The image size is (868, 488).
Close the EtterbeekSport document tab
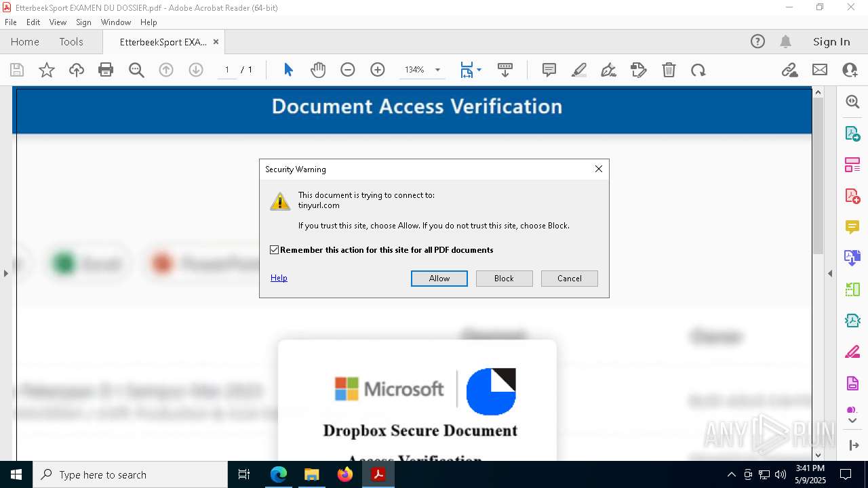pos(216,41)
